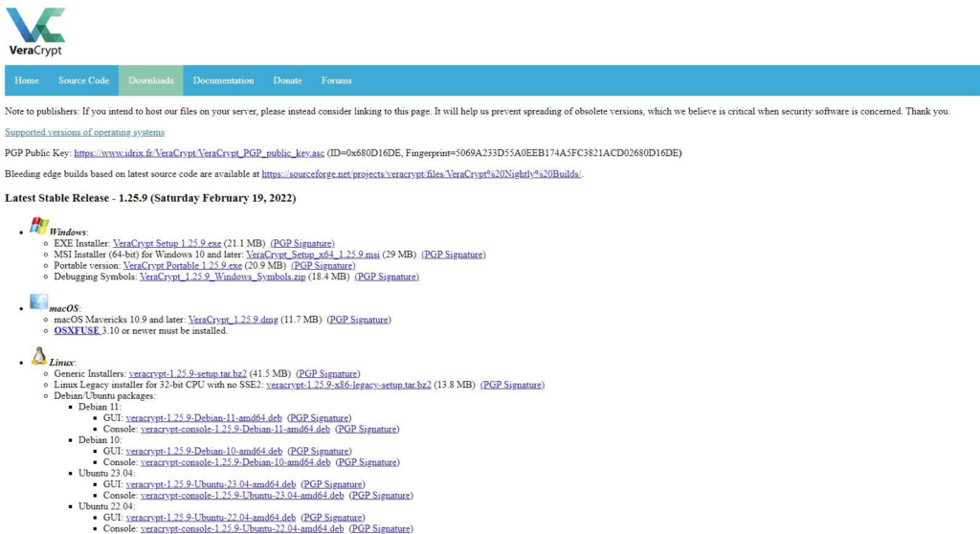The height and width of the screenshot is (534, 980).
Task: Open PGP Signature for Ubuntu 23.04 GUI
Action: coord(333,484)
